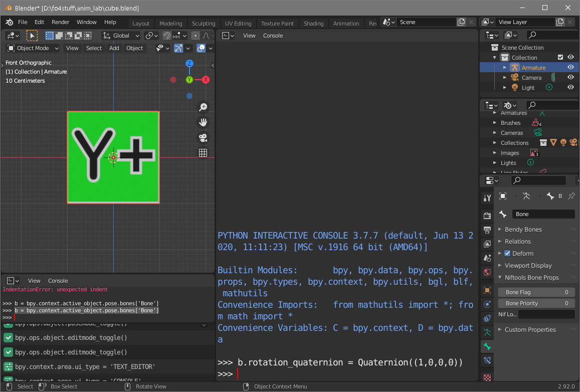Viewport: 580px width, 392px height.
Task: Open the World properties tab
Action: pos(487,272)
